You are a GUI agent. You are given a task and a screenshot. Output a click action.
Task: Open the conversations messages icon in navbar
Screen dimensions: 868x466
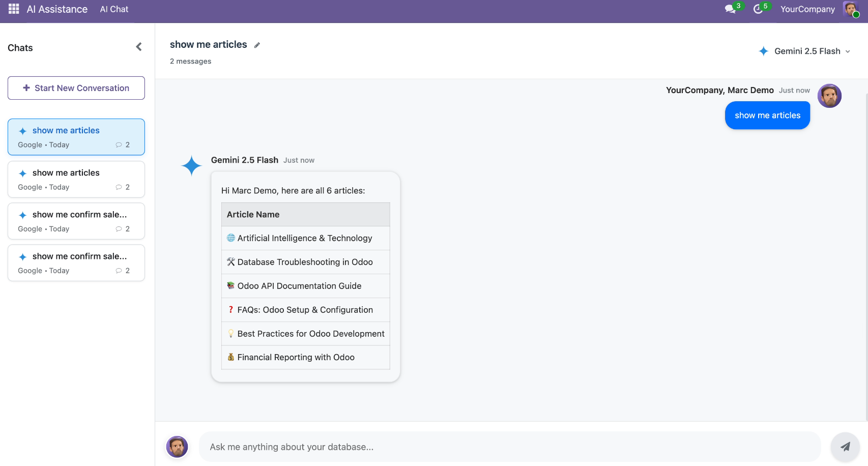730,9
